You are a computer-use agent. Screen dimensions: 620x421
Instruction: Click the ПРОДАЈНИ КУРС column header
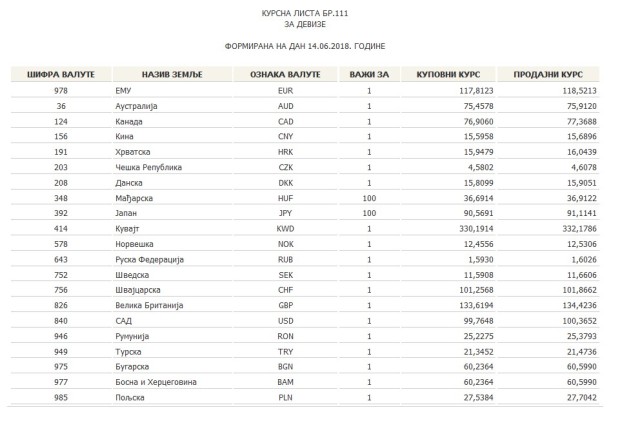(x=548, y=74)
